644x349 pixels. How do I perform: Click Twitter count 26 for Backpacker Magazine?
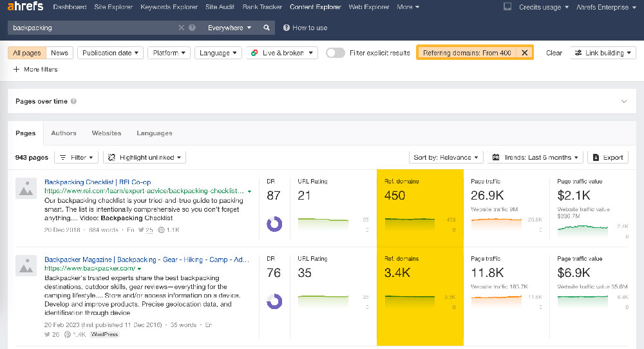pyautogui.click(x=52, y=335)
